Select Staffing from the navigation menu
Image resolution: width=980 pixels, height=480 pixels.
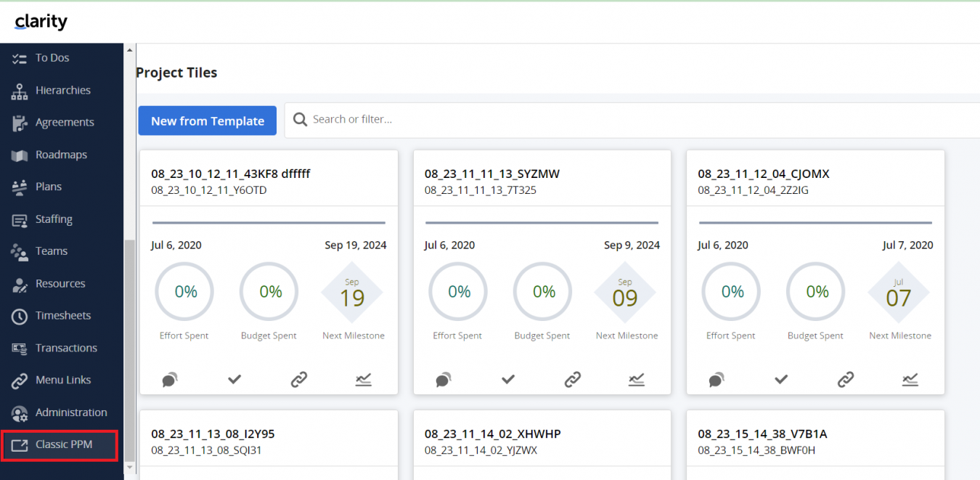click(x=54, y=219)
